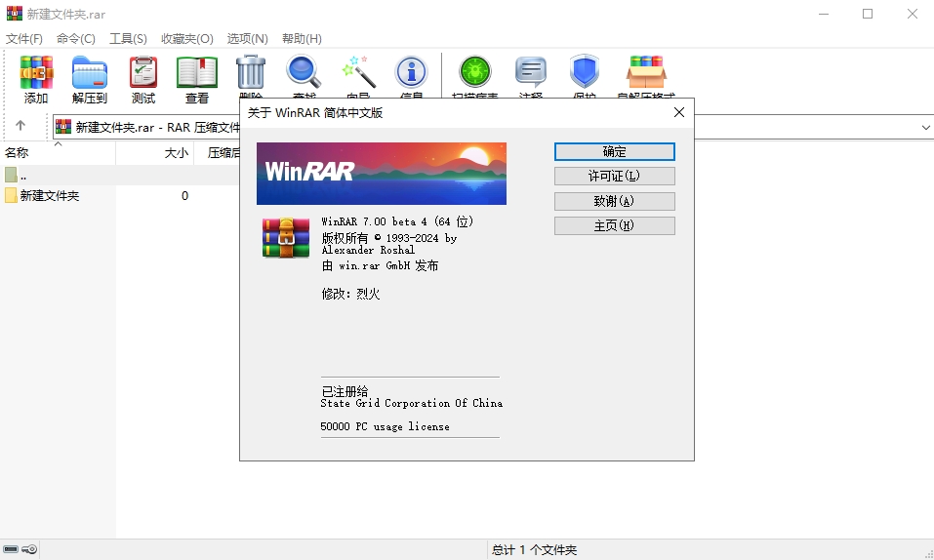Click the 删除 recycle bin icon
The width and height of the screenshot is (934, 560).
tap(251, 73)
